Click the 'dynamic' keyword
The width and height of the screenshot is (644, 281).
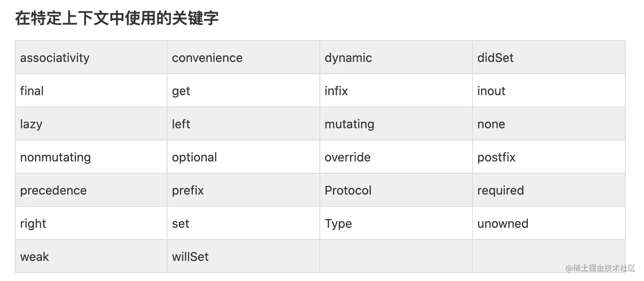point(348,58)
